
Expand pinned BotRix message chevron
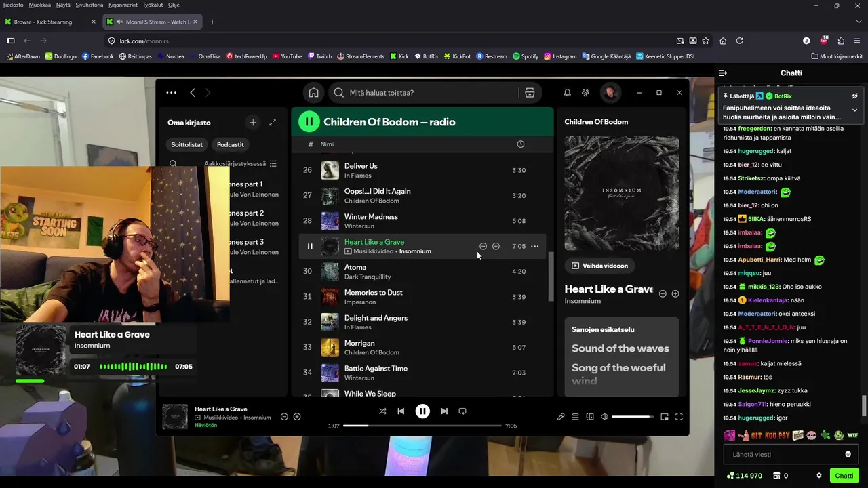[x=854, y=110]
